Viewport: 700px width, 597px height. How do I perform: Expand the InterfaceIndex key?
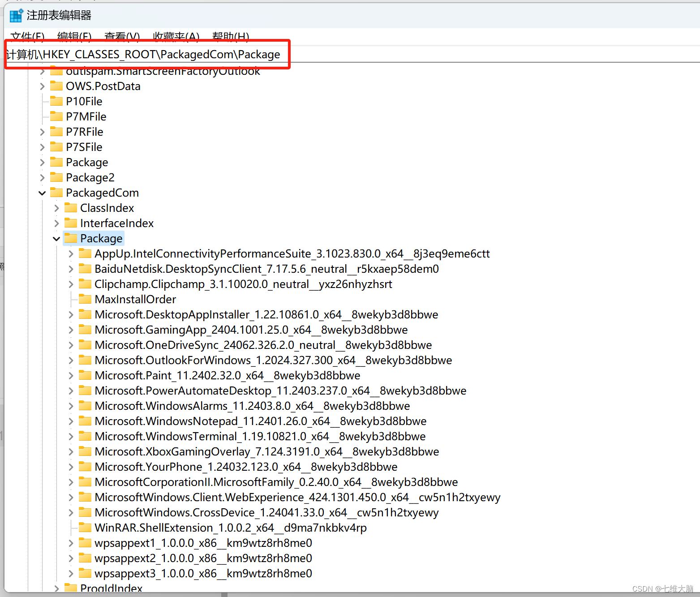click(56, 223)
